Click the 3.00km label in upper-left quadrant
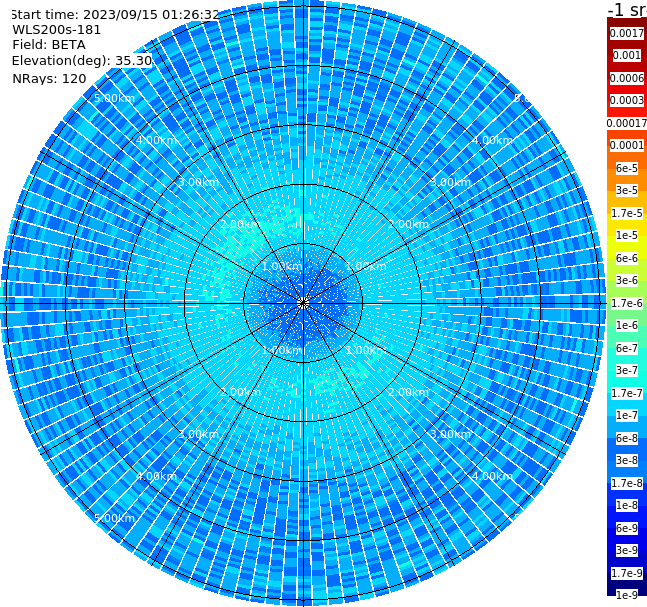This screenshot has width=647, height=607. [x=198, y=182]
